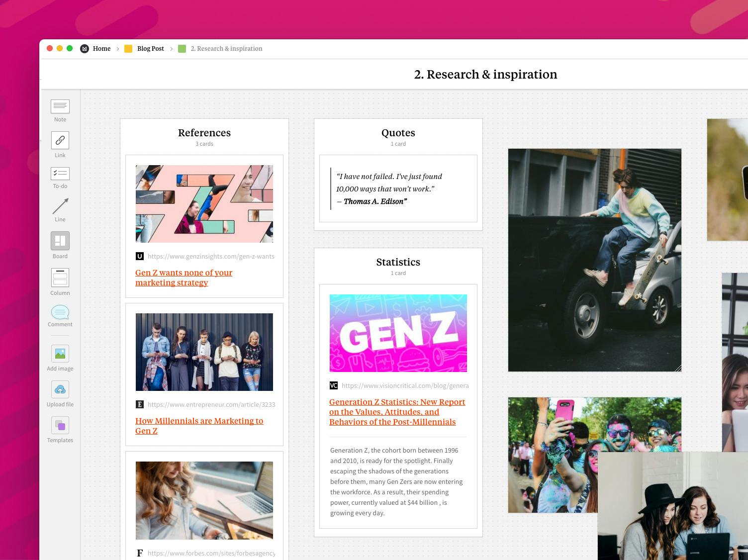Select the GEN Z pink banner thumbnail
The image size is (748, 560).
click(x=398, y=333)
